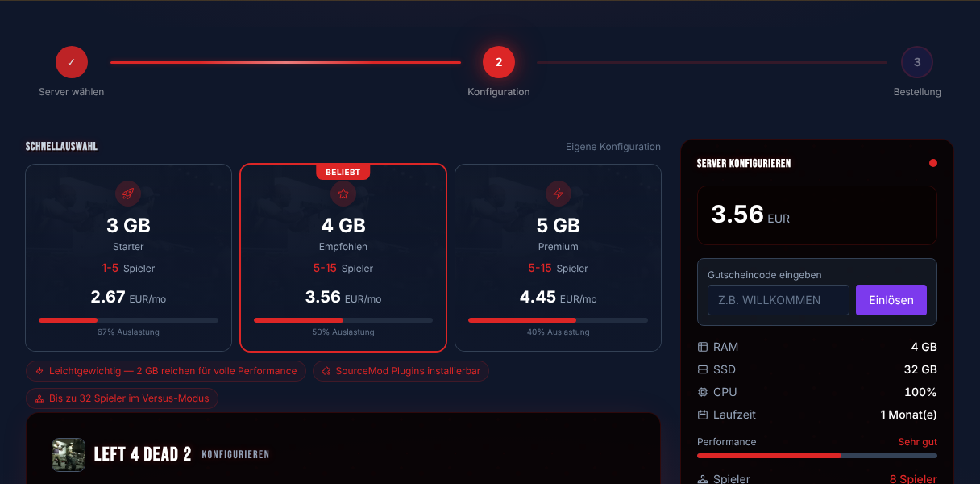Click the puzzle icon in SourceMod tag
The image size is (980, 484).
tap(326, 371)
